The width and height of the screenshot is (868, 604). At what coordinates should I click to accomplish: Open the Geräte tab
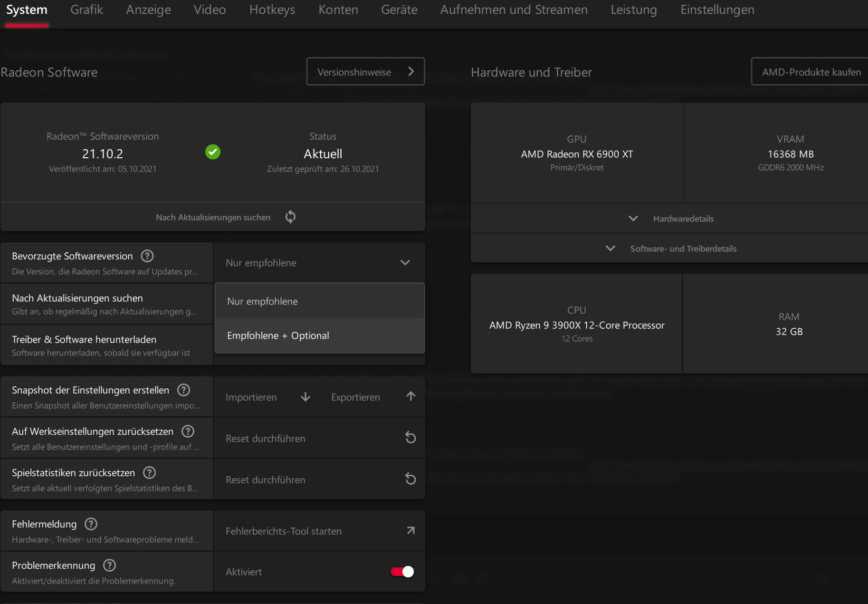pyautogui.click(x=399, y=10)
